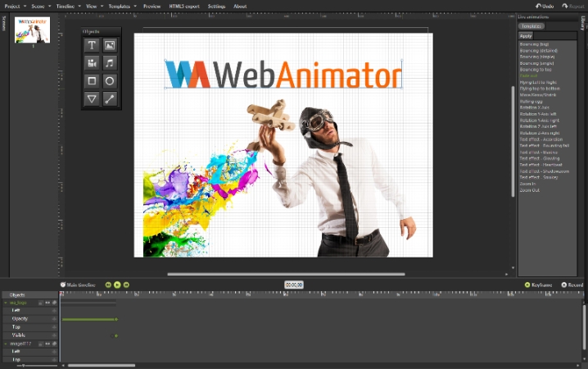Open the HTML5 export menu
This screenshot has height=369, width=588.
pos(183,6)
